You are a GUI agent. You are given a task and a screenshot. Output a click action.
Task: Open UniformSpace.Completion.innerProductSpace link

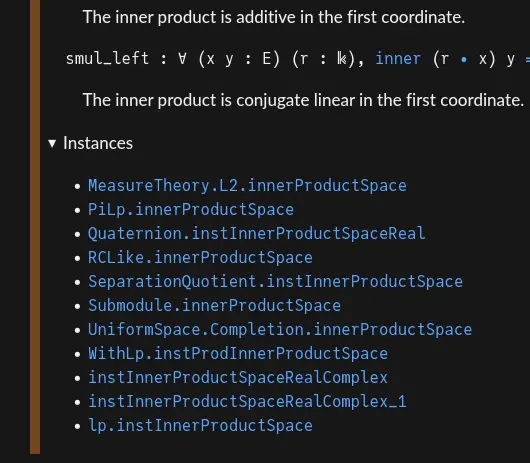(x=280, y=330)
